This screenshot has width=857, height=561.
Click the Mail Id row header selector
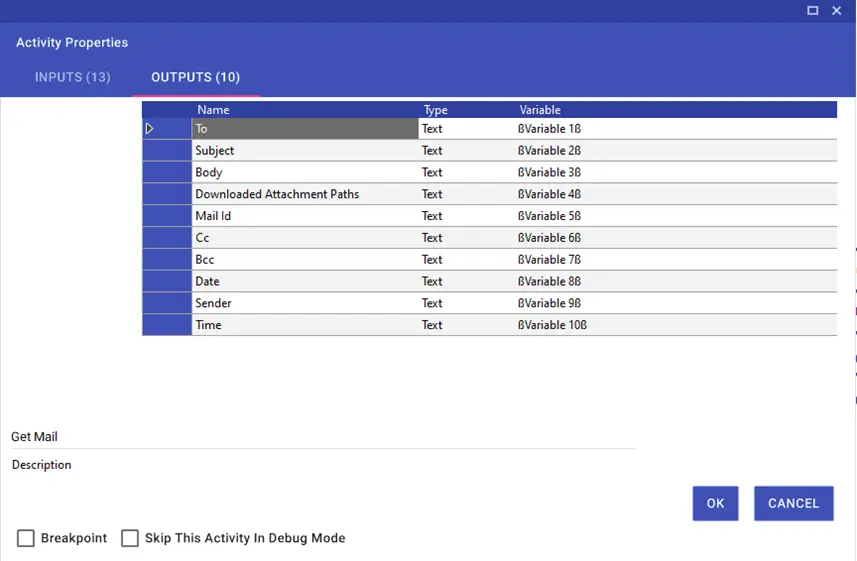click(x=167, y=216)
